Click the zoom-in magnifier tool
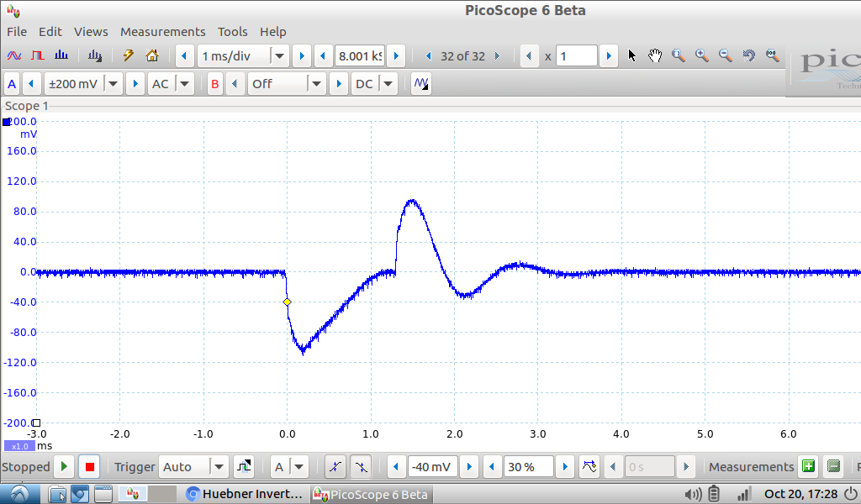The image size is (861, 504). point(701,56)
